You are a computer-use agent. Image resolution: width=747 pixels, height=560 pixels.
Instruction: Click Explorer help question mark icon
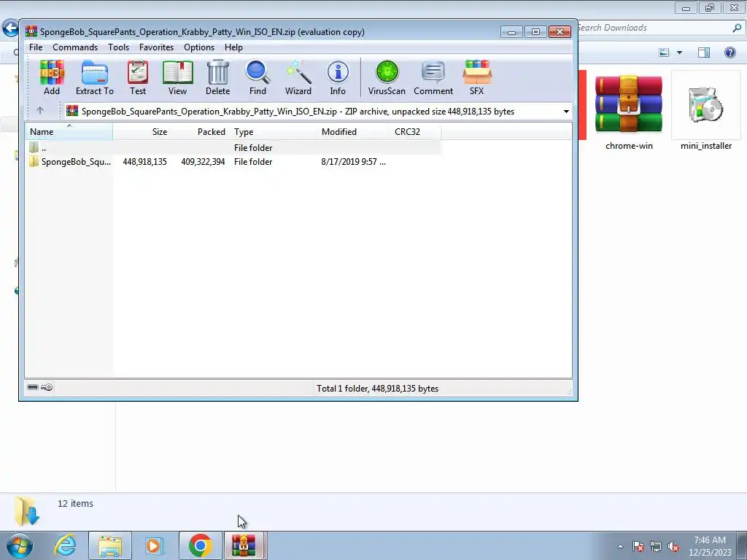(x=729, y=52)
